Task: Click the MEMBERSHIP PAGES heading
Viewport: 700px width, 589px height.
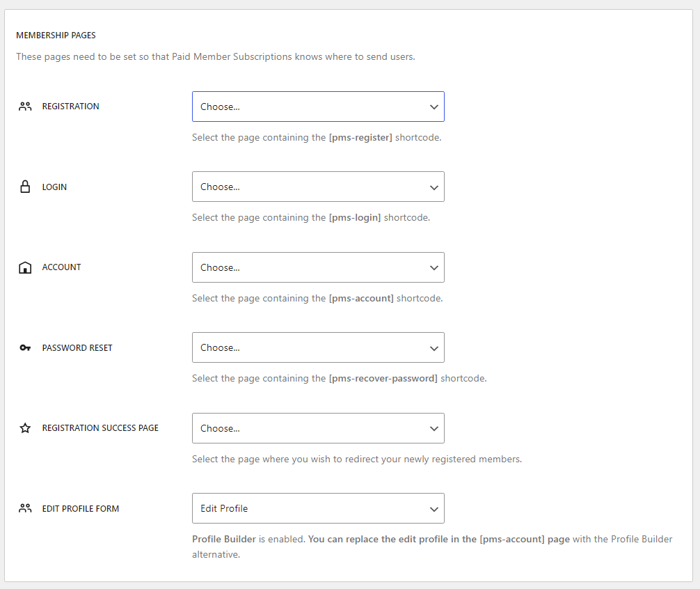Action: coord(56,36)
